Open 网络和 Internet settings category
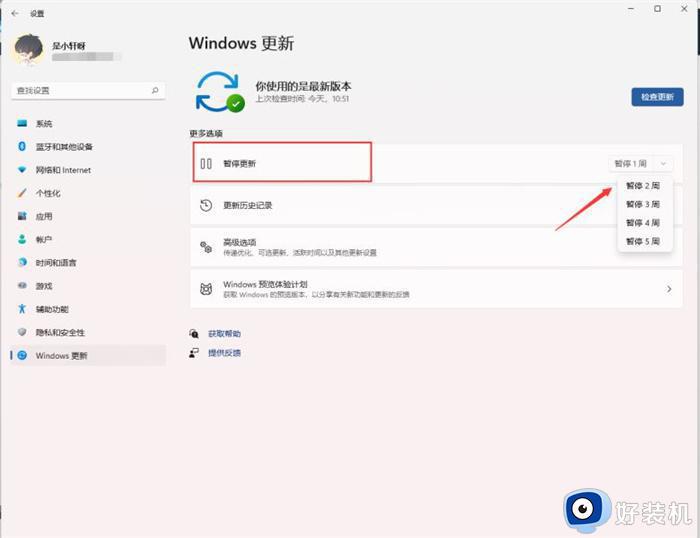Viewport: 700px width, 538px height. click(88, 170)
